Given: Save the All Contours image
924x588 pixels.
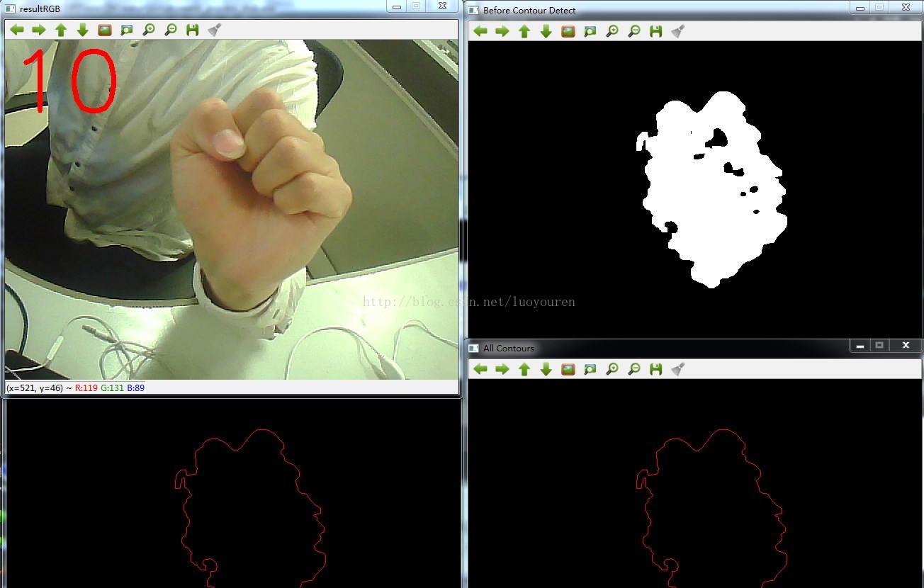Looking at the screenshot, I should click(x=655, y=369).
